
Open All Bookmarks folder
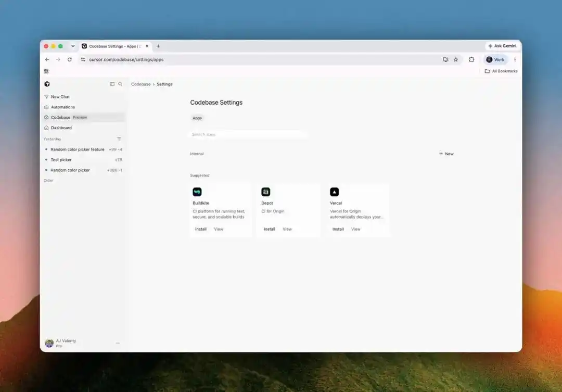pos(501,71)
